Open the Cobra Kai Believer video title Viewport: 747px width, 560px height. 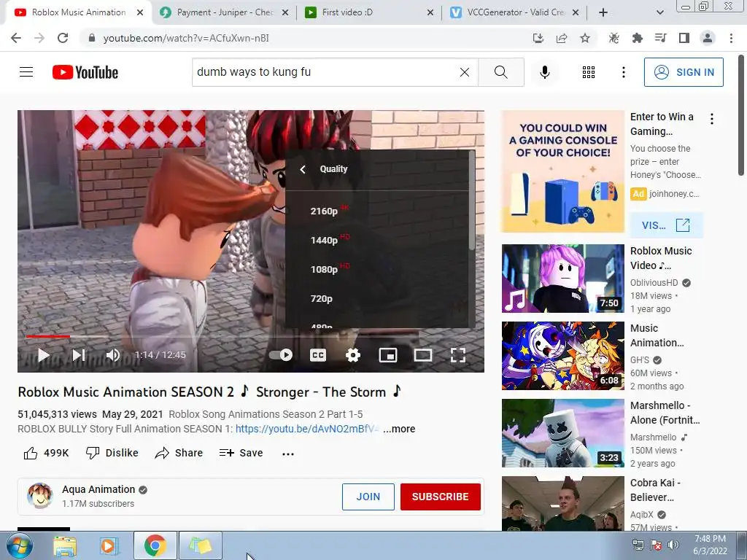655,490
